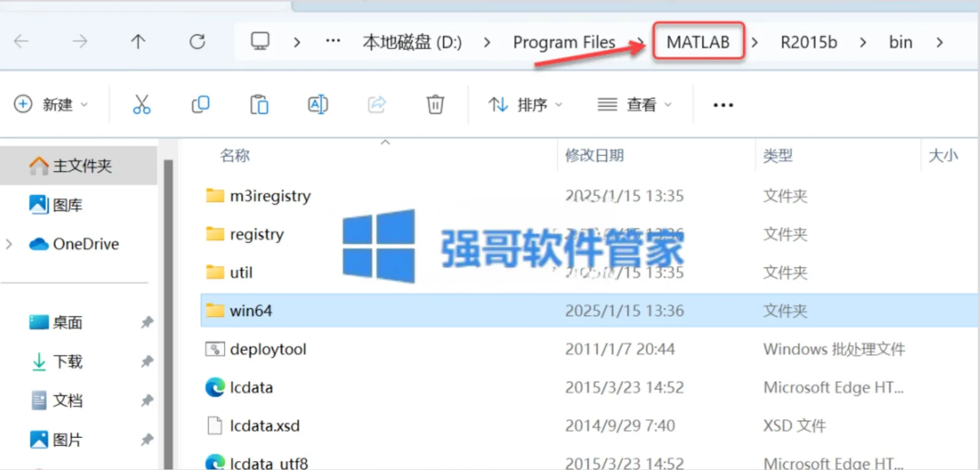The image size is (980, 470).
Task: Sort by the 修改日期 column header
Action: coord(595,155)
